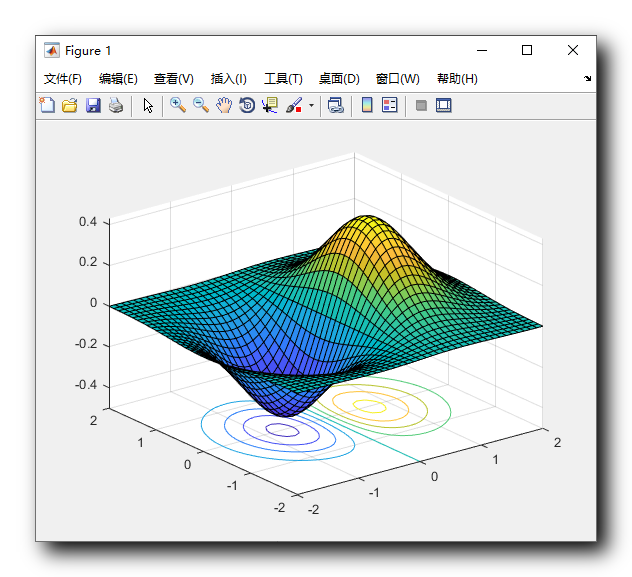Click the blue valley of the surface
The image size is (632, 577).
click(x=285, y=409)
